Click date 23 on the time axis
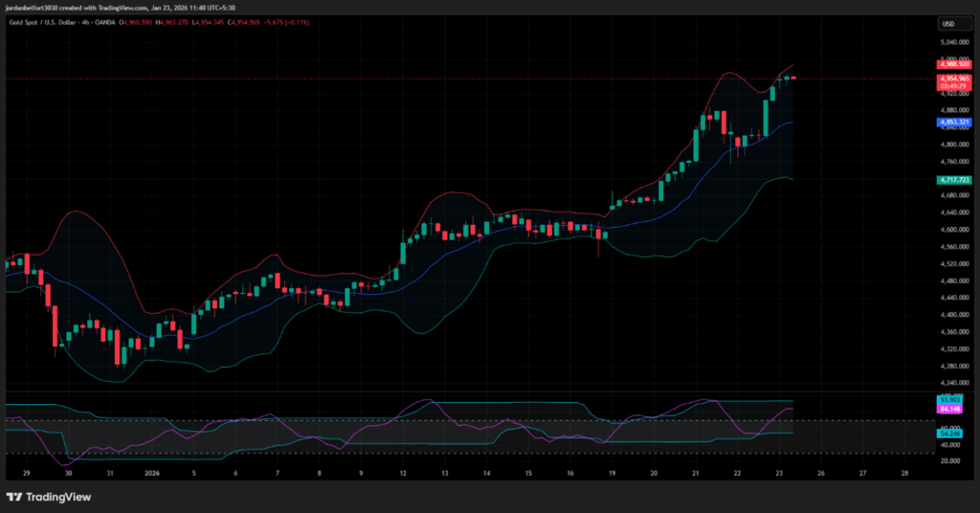This screenshot has height=513, width=980. [x=779, y=473]
